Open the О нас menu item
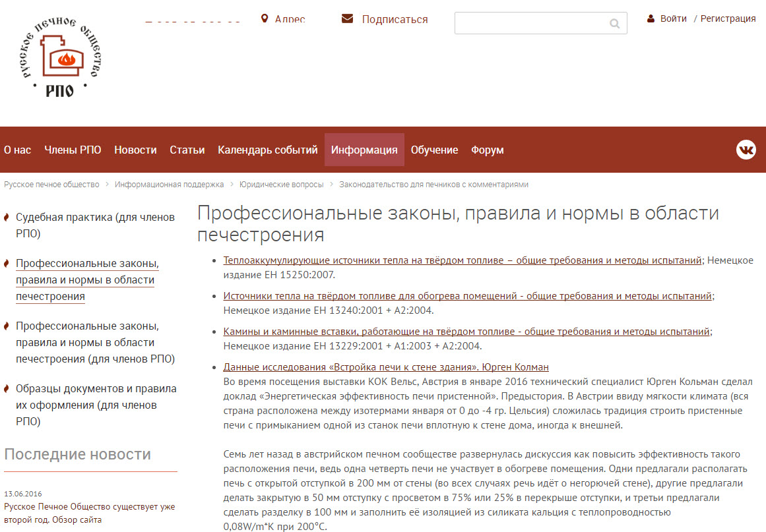The image size is (766, 532). tap(18, 150)
